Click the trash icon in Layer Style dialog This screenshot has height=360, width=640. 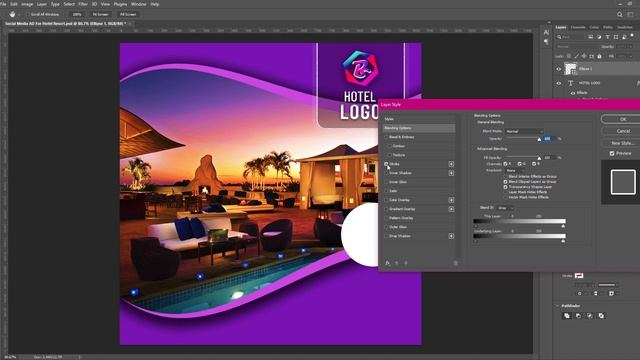point(456,263)
